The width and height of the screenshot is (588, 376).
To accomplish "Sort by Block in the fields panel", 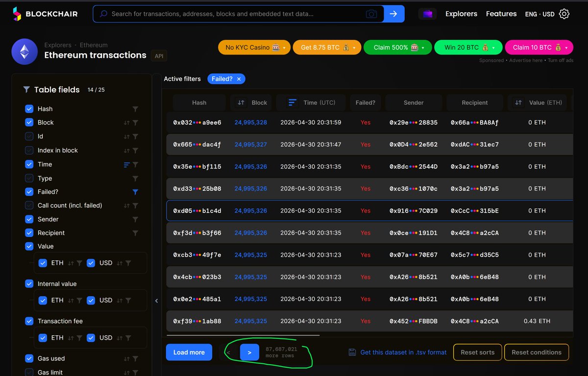I will click(x=127, y=123).
